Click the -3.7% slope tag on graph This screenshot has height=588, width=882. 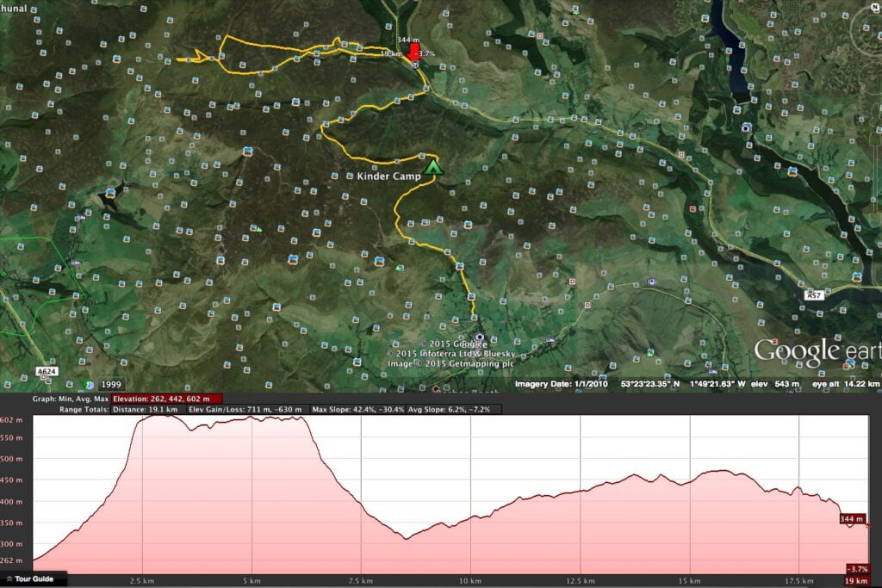(857, 569)
